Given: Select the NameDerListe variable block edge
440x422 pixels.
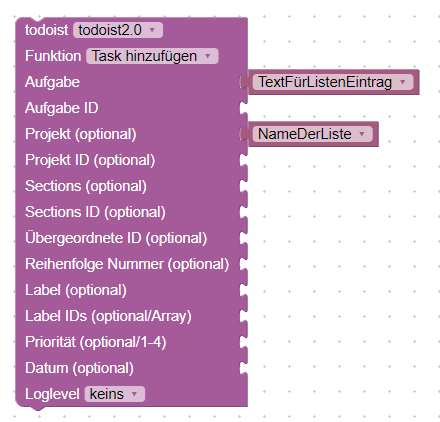Looking at the screenshot, I should [375, 134].
